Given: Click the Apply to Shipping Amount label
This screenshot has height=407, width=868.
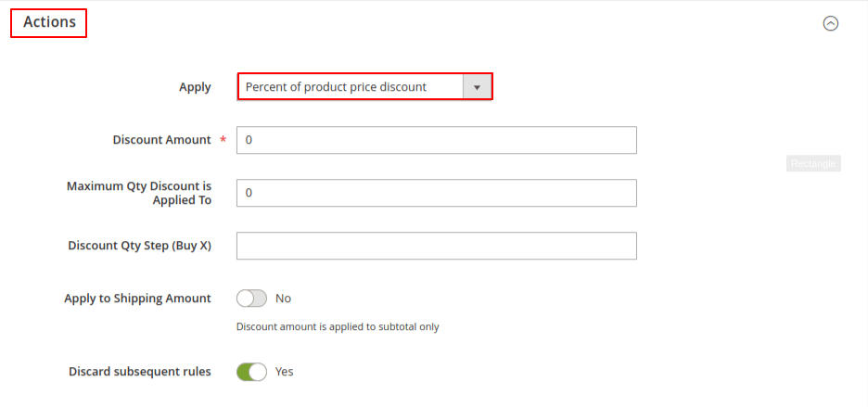Looking at the screenshot, I should click(137, 299).
